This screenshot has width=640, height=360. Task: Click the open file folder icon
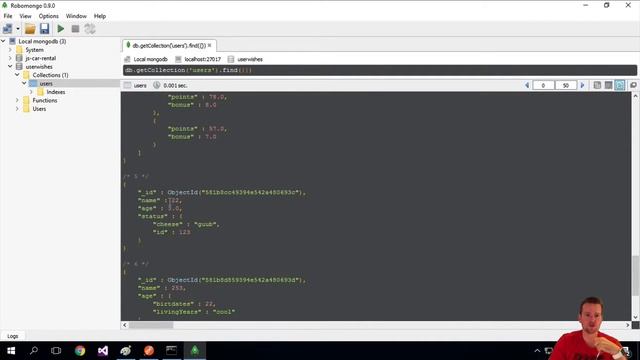(x=30, y=29)
